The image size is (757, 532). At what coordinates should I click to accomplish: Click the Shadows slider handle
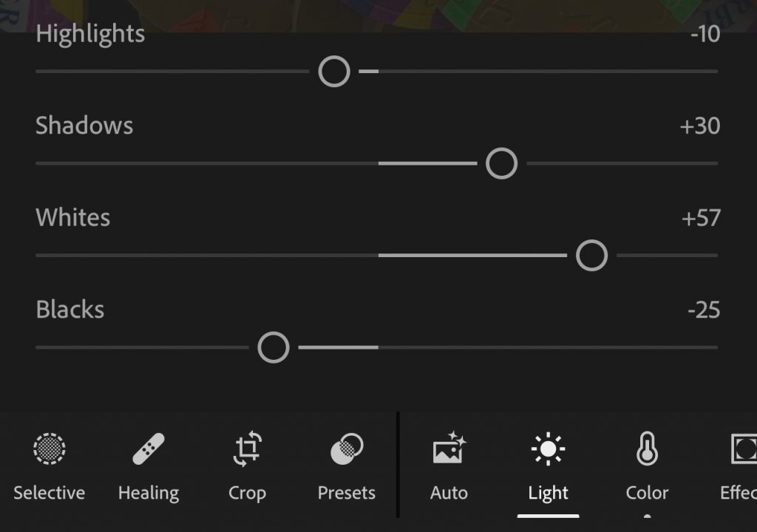coord(501,163)
